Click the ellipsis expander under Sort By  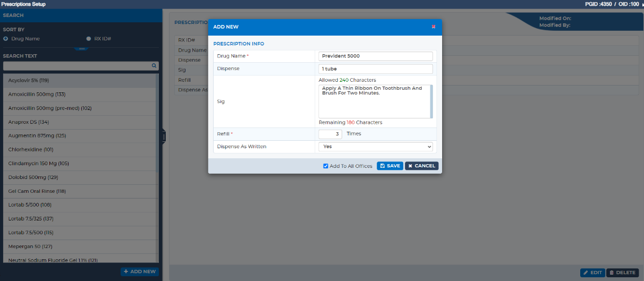point(81,48)
